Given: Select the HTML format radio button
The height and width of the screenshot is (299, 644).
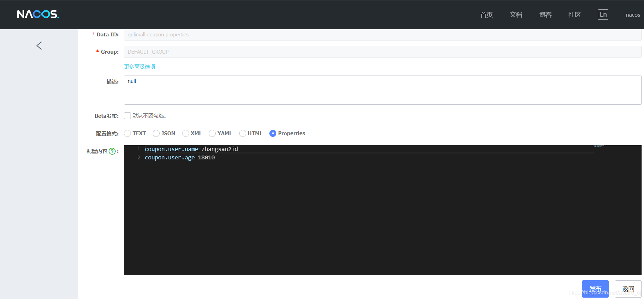Looking at the screenshot, I should click(243, 133).
